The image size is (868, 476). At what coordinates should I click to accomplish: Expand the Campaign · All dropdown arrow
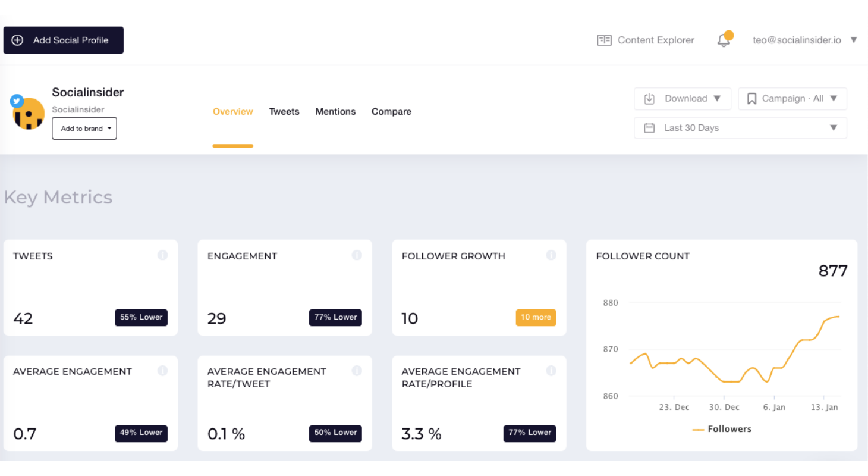834,99
